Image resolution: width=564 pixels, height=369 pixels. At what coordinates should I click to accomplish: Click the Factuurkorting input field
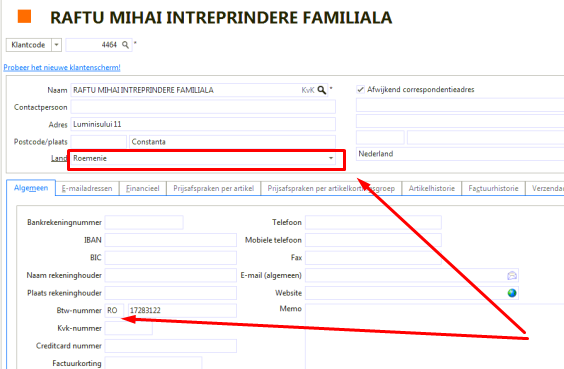pyautogui.click(x=153, y=363)
